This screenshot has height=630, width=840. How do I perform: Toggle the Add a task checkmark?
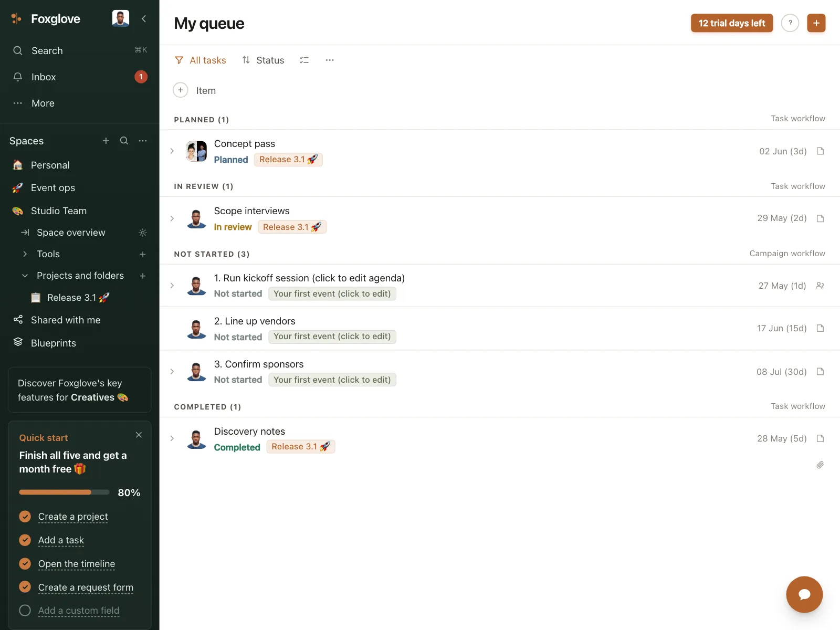[x=25, y=540]
